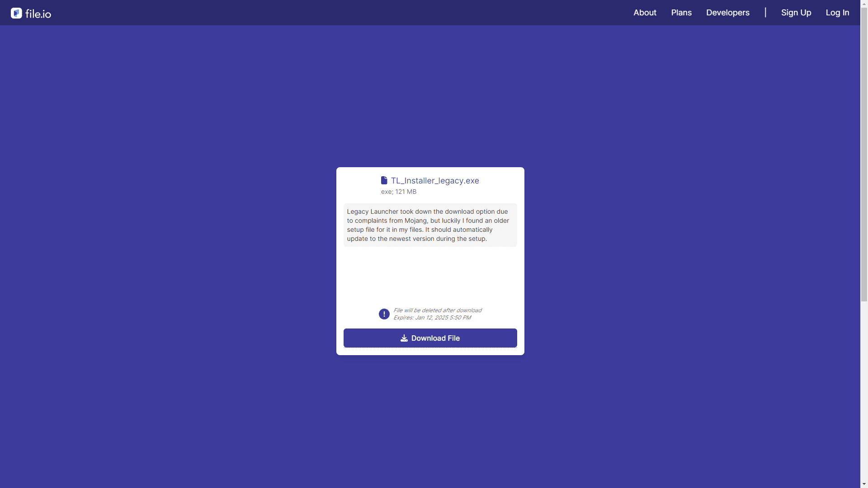
Task: Click the file description text box
Action: point(430,225)
